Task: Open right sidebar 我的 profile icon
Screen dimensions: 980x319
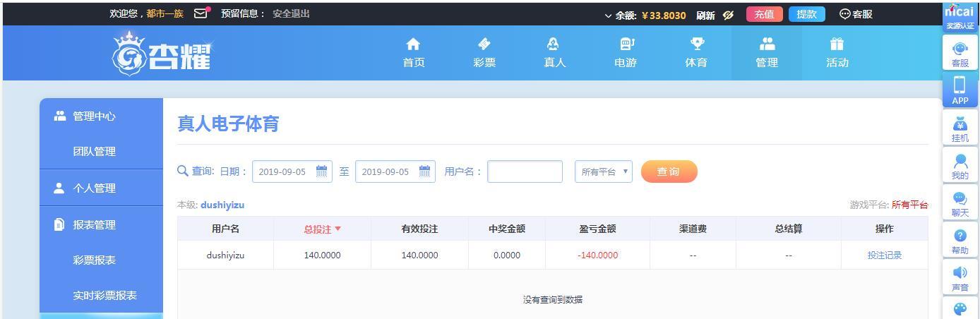Action: (960, 166)
